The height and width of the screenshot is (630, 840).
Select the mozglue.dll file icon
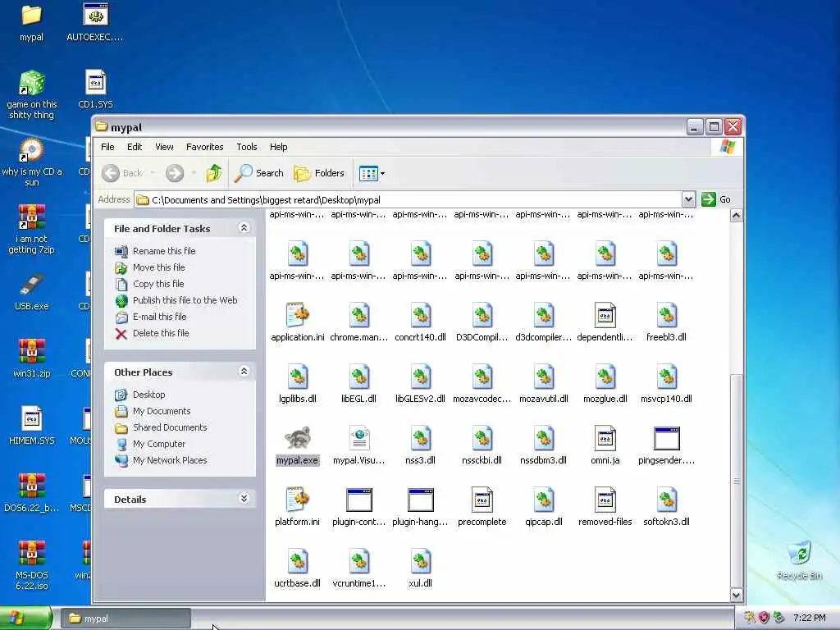pyautogui.click(x=605, y=377)
